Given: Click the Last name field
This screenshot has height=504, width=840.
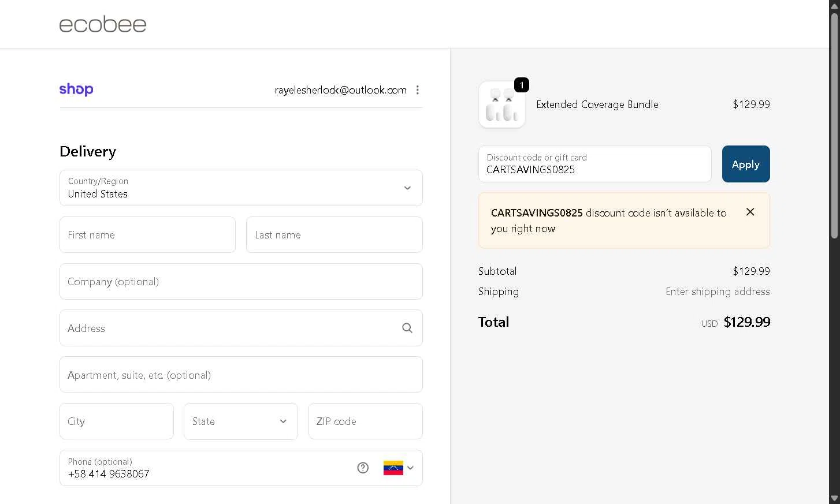Looking at the screenshot, I should point(334,235).
